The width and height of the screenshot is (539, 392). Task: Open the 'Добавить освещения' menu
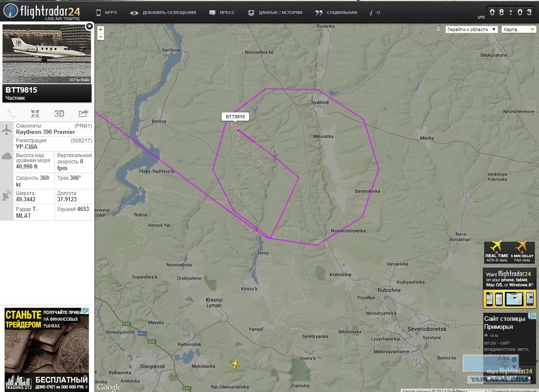[163, 13]
